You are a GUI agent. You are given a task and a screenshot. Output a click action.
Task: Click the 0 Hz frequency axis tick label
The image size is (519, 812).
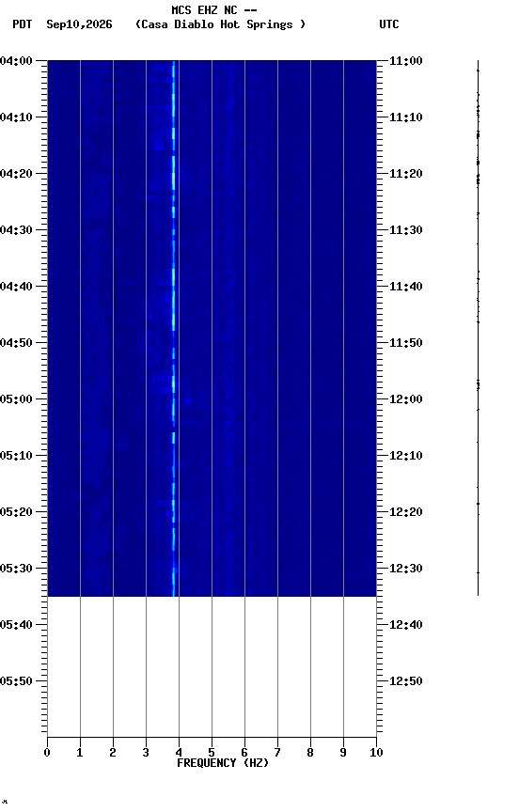pyautogui.click(x=47, y=753)
